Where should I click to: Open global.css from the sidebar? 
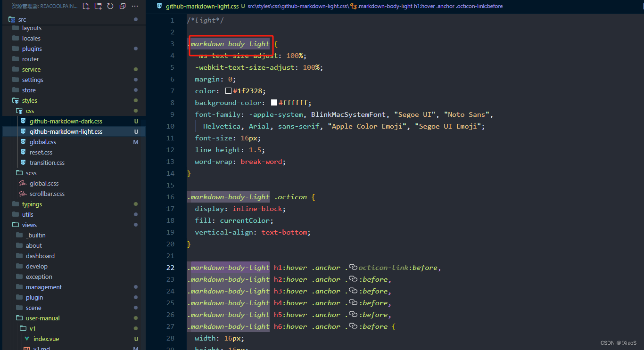click(42, 142)
